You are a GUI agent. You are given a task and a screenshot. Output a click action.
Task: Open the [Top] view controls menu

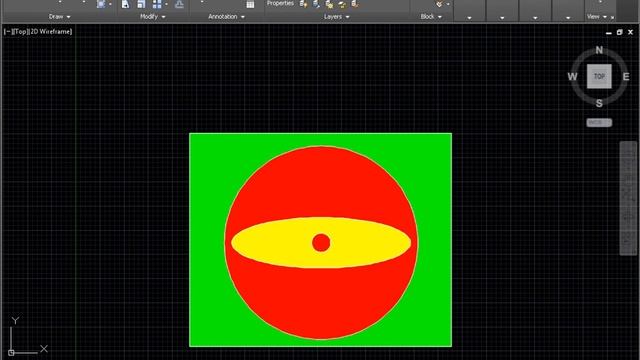20,31
